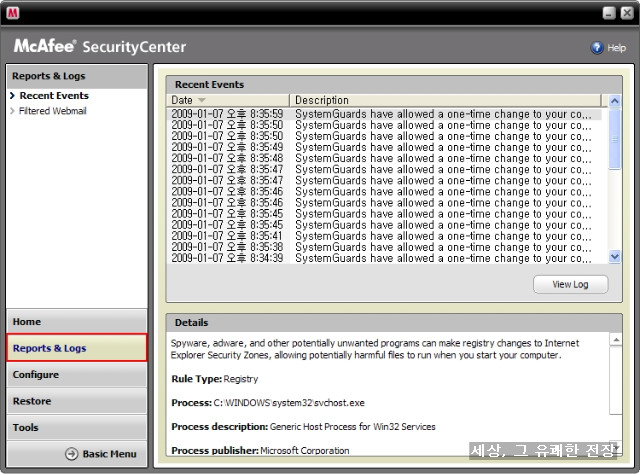Viewport: 640px width, 474px height.
Task: Click the Basic Menu arrow icon
Action: click(x=71, y=454)
